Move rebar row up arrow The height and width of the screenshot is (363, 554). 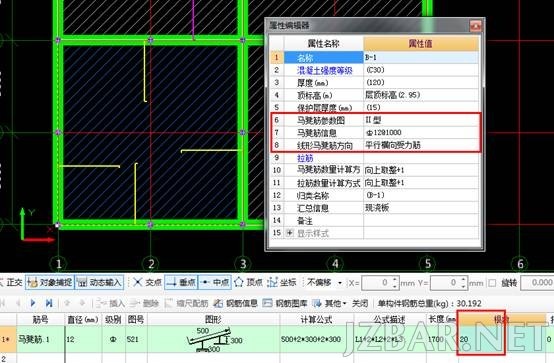tap(67, 303)
